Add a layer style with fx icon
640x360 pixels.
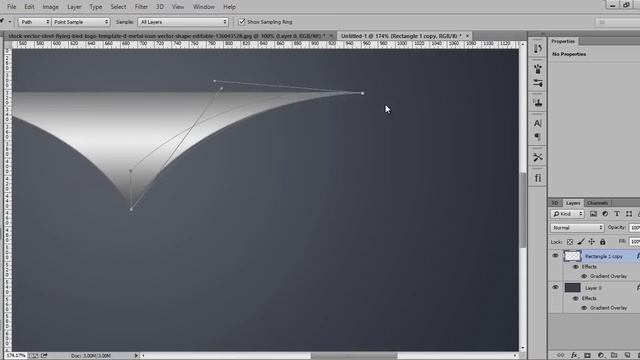[574, 355]
